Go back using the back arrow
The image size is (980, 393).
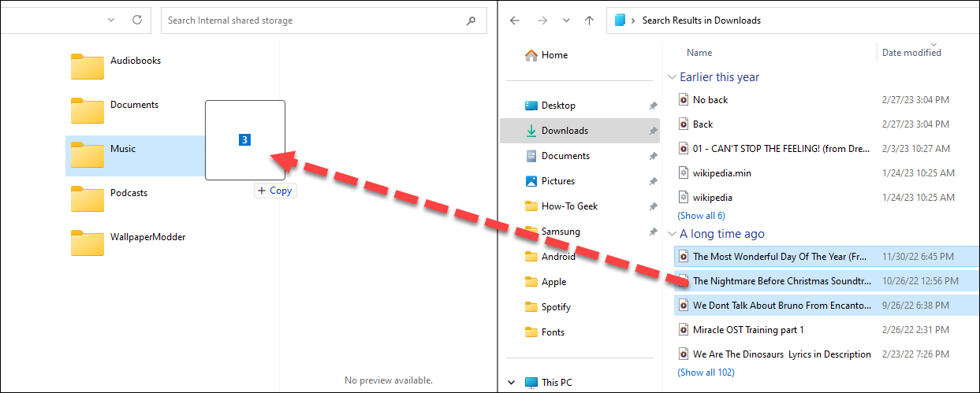[515, 20]
